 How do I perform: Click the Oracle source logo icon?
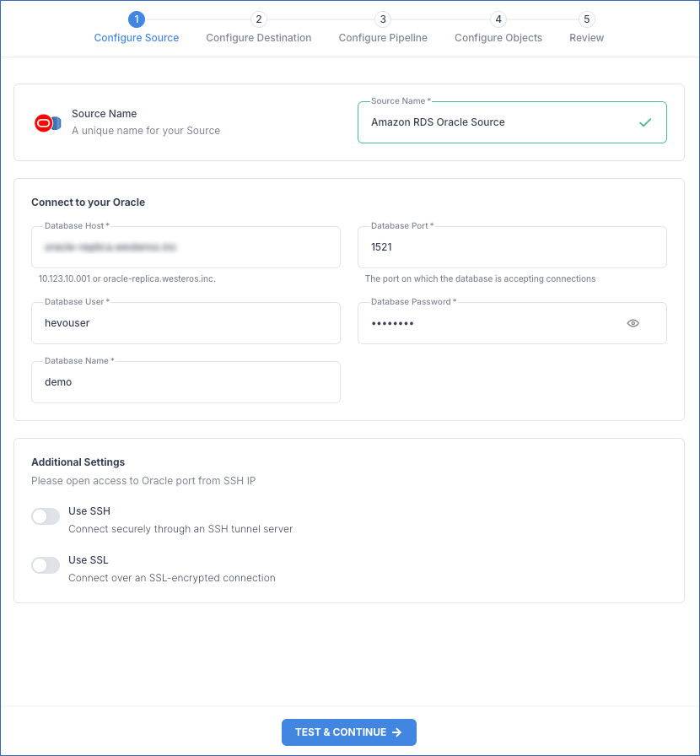tap(48, 123)
